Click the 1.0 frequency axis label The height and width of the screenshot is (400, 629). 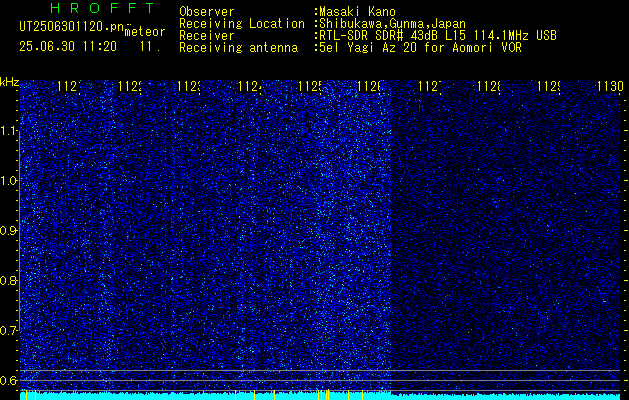(x=8, y=181)
